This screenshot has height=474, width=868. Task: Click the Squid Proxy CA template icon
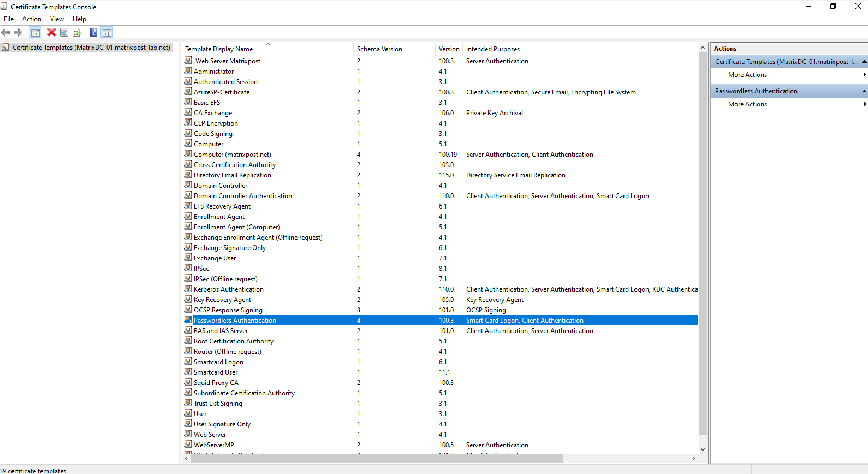pos(188,382)
